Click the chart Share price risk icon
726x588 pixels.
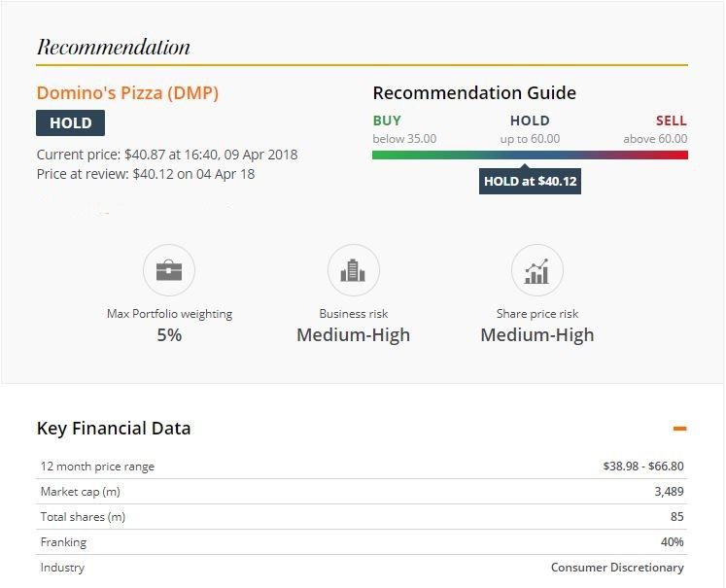(x=537, y=270)
